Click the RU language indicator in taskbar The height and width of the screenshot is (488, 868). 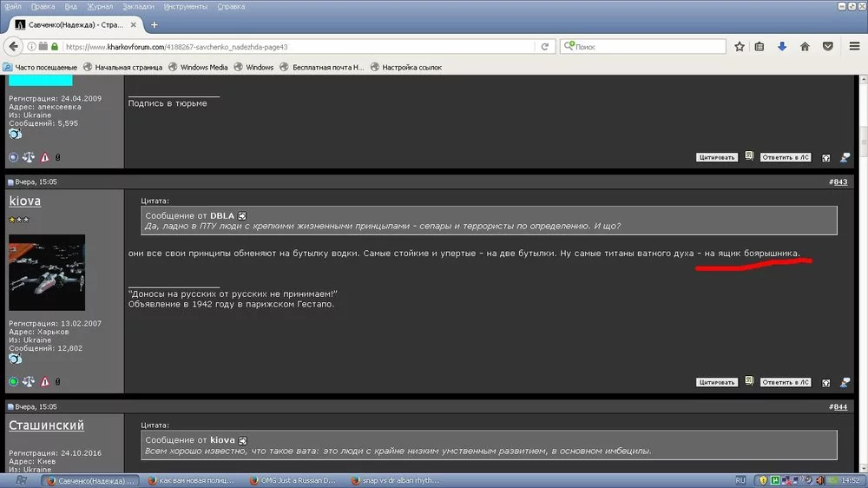coord(740,480)
